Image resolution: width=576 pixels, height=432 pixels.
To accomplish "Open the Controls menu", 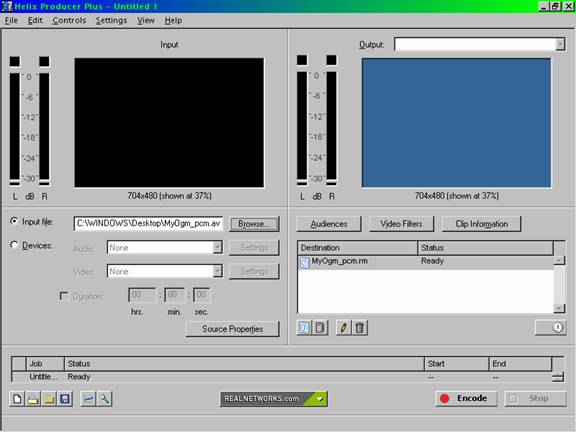I will [x=69, y=21].
